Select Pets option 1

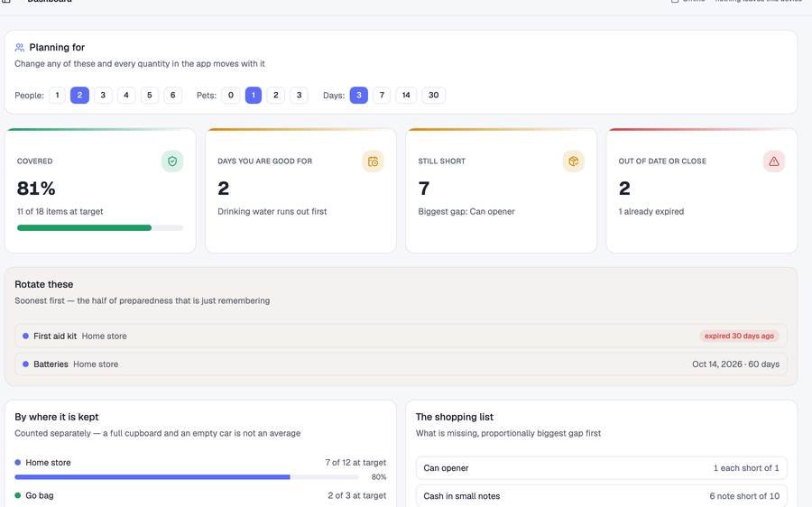click(x=254, y=96)
